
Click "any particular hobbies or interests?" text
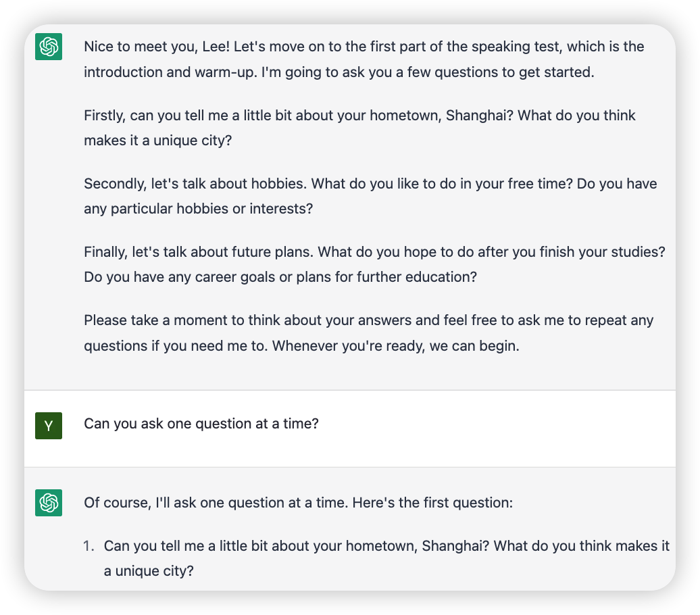point(198,209)
